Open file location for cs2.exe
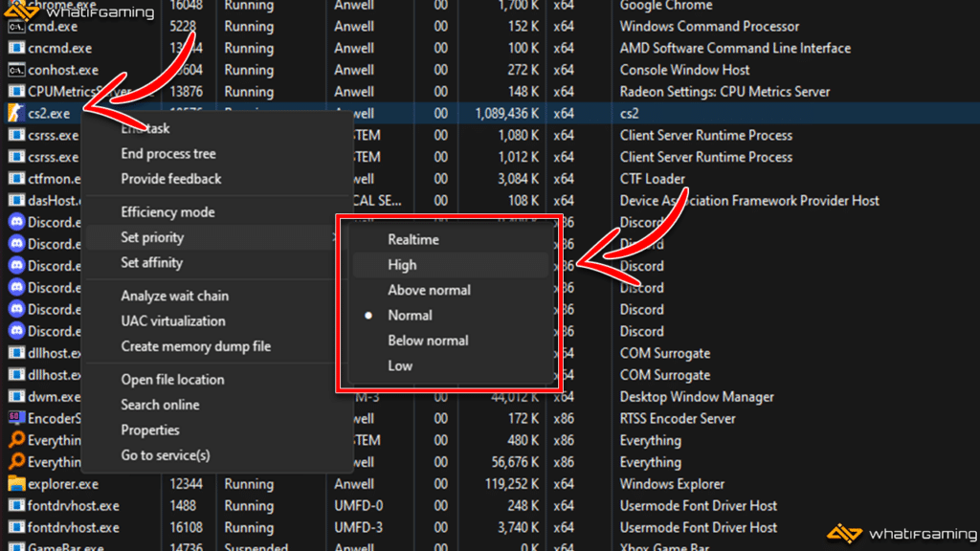 (x=172, y=380)
